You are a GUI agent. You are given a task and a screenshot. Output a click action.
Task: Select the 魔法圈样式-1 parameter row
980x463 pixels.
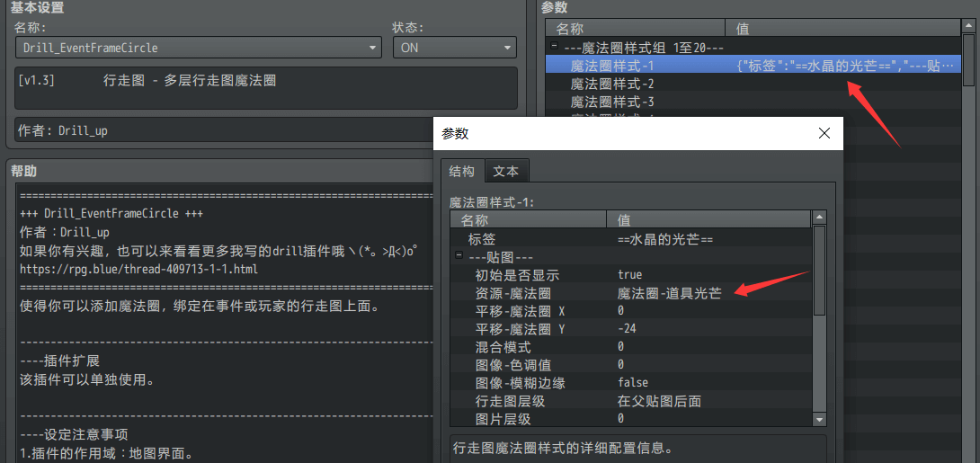click(612, 65)
